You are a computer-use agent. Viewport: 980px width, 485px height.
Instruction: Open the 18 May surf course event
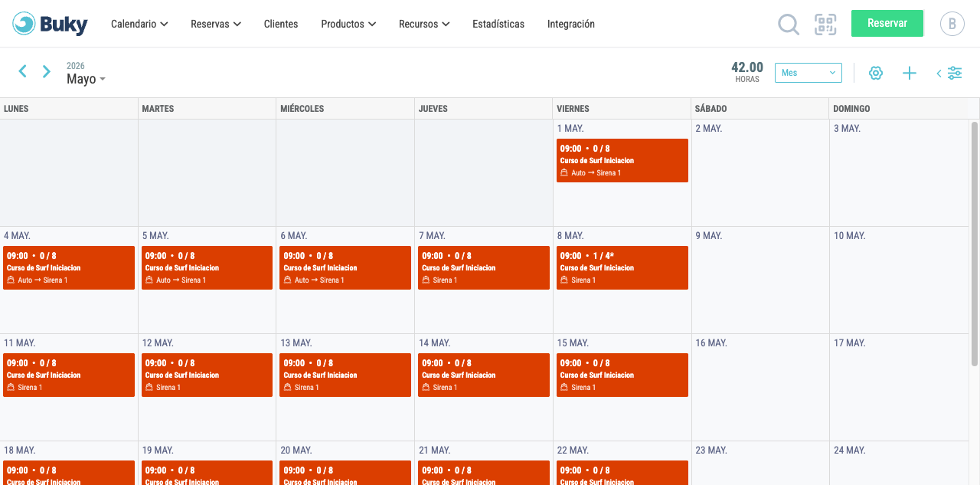tap(69, 473)
